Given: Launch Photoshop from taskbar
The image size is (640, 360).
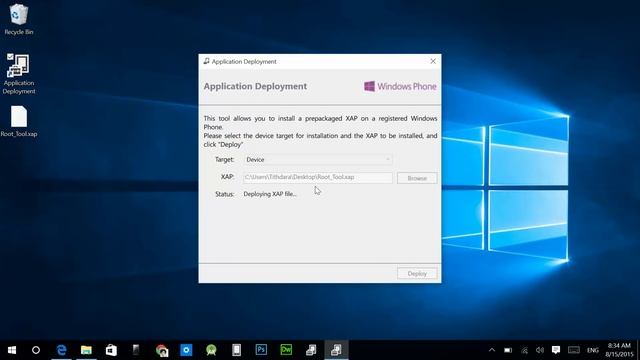Looking at the screenshot, I should [x=261, y=350].
